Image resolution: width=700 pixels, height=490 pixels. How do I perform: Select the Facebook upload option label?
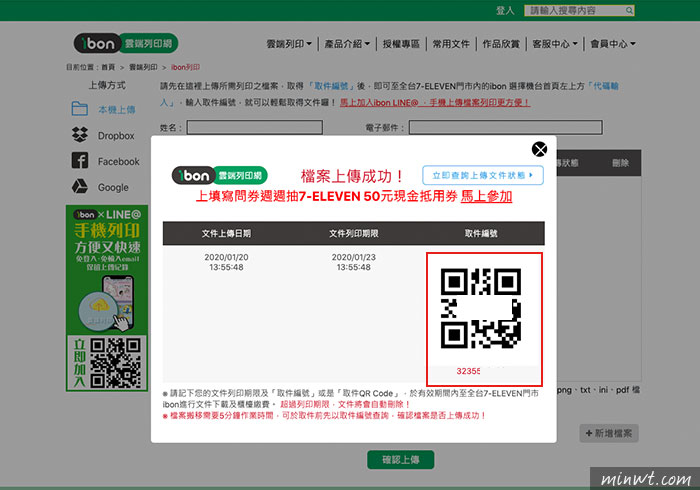point(118,162)
